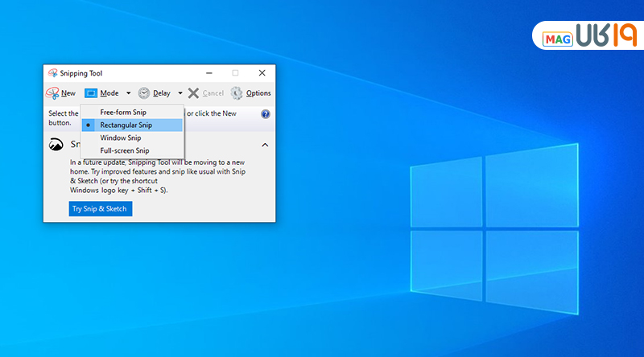Click the New snip scissors icon
644x357 pixels.
coord(52,93)
